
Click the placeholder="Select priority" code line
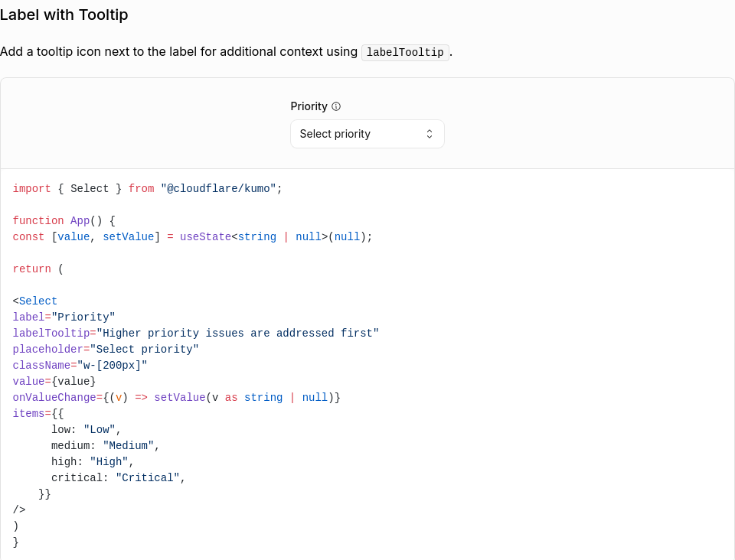[x=106, y=350]
